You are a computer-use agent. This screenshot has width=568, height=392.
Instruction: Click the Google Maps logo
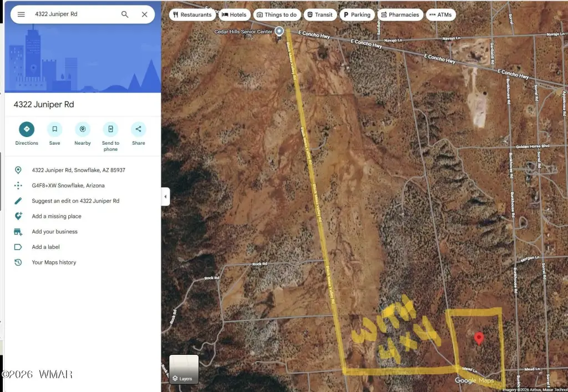tap(474, 380)
